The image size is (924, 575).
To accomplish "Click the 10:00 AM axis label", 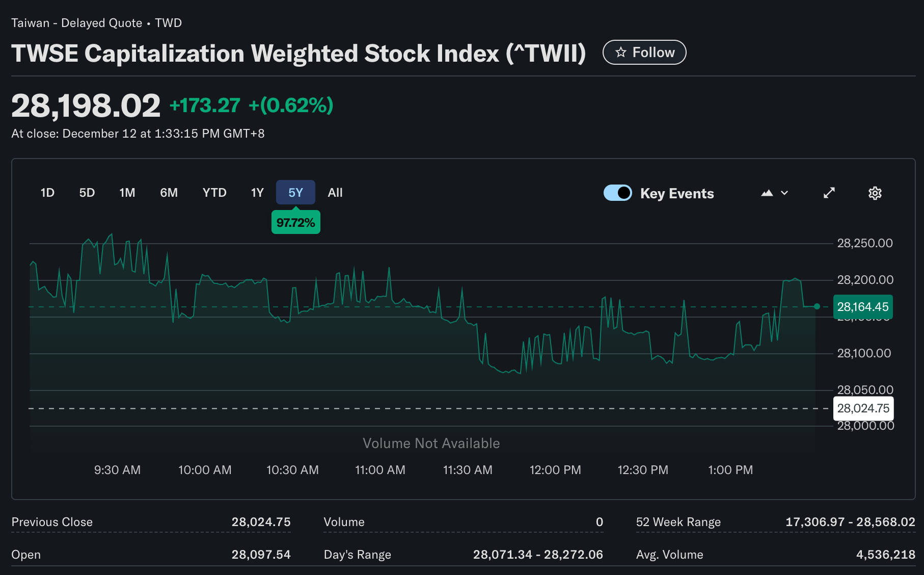I will click(205, 470).
